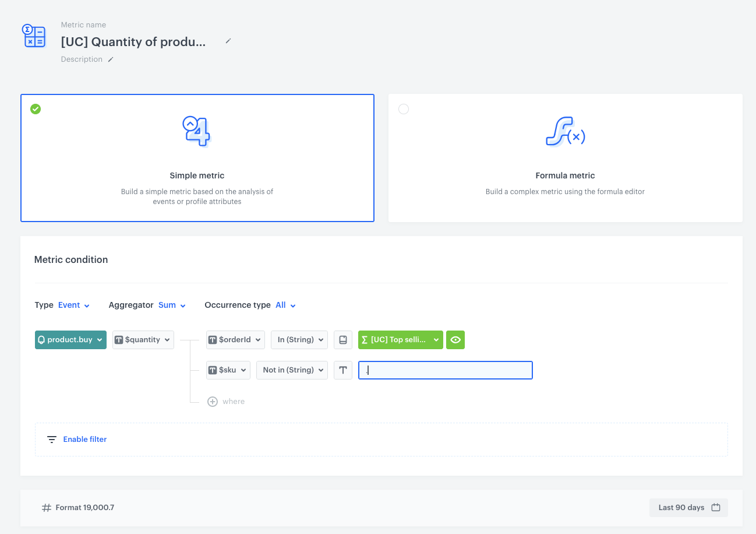Click the book icon in $orderId row

(343, 340)
